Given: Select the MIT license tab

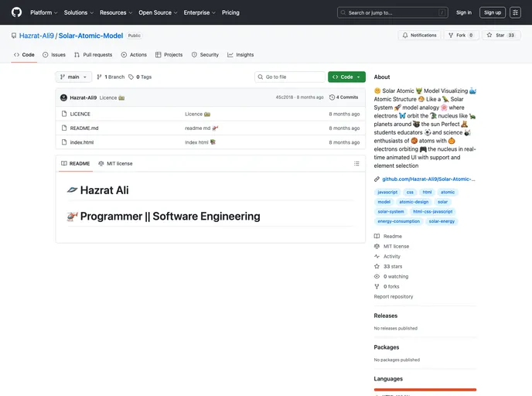Looking at the screenshot, I should [x=115, y=164].
